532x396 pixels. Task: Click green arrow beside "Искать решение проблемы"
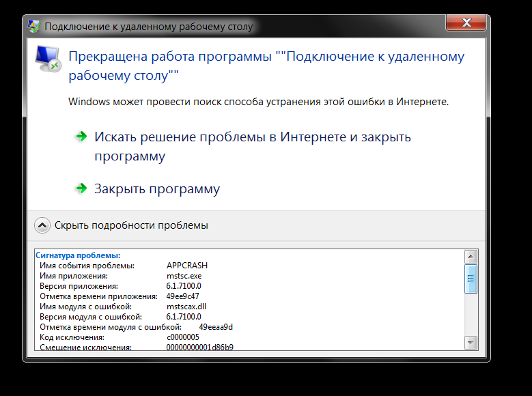[81, 137]
